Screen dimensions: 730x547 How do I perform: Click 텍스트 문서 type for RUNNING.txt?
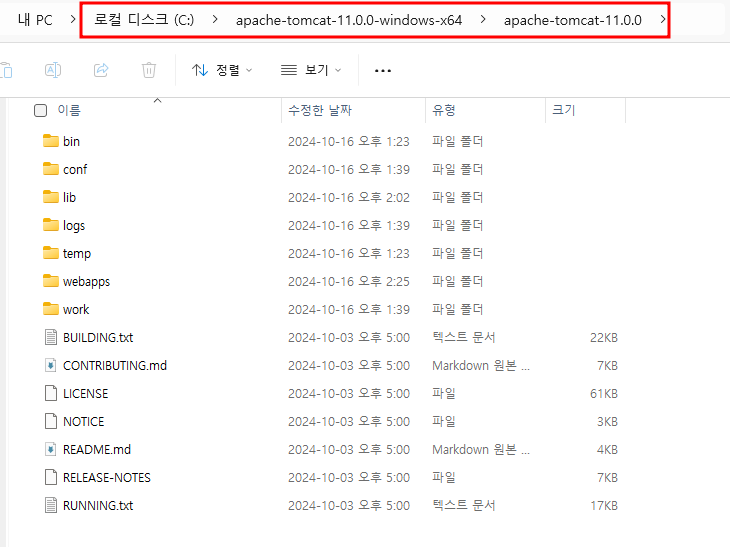(x=464, y=505)
